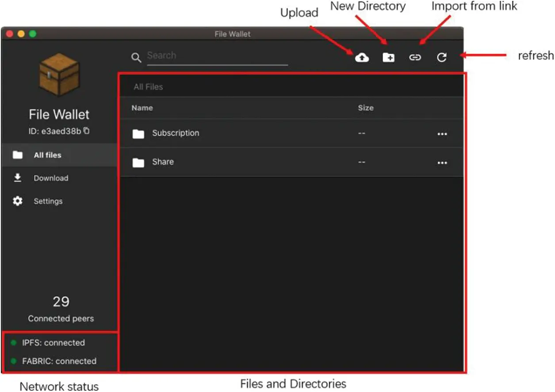Click the File Wallet chest logo
This screenshot has width=555, height=392.
[59, 75]
